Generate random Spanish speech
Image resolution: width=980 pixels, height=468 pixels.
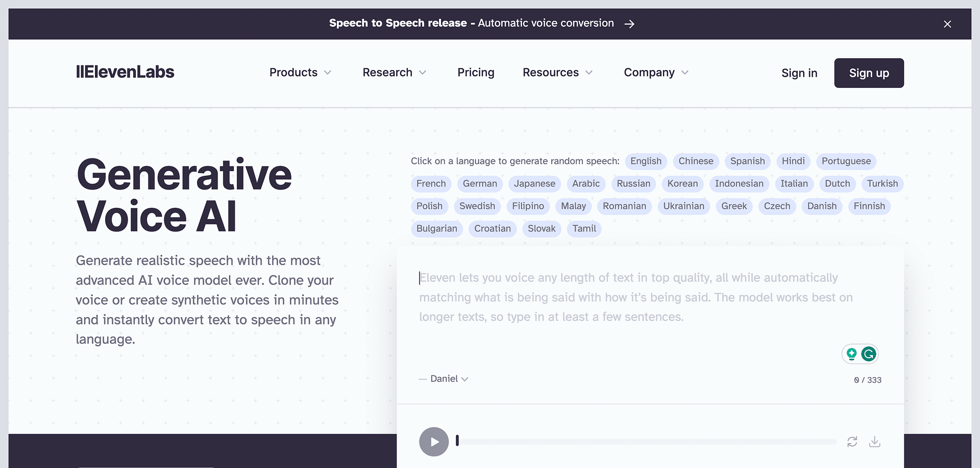(747, 161)
